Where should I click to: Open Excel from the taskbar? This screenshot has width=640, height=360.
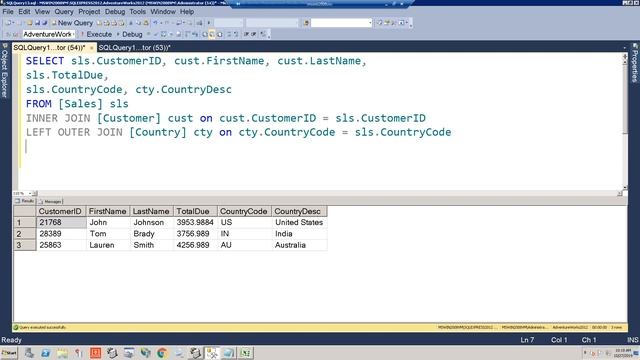point(245,353)
